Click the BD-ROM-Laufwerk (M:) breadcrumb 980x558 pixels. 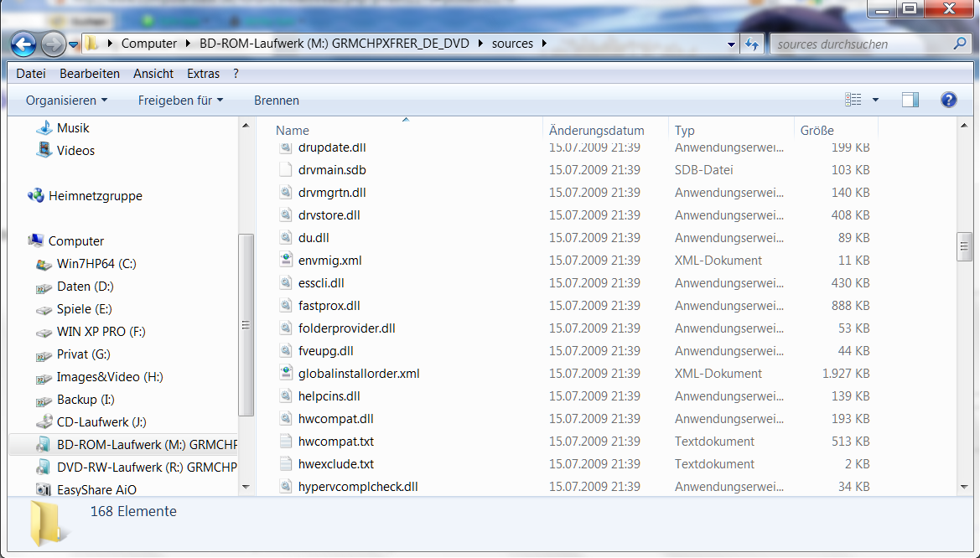point(334,43)
